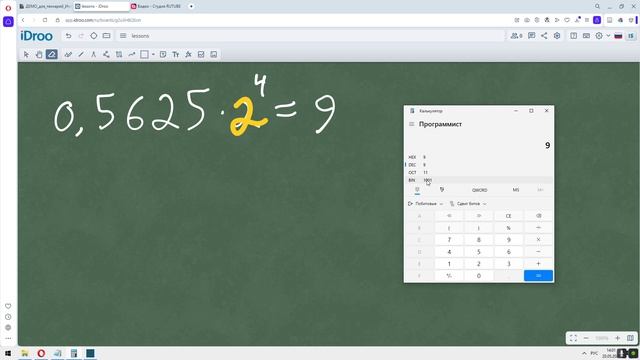The height and width of the screenshot is (360, 640).
Task: Select the BIN number base row
Action: pyautogui.click(x=479, y=180)
